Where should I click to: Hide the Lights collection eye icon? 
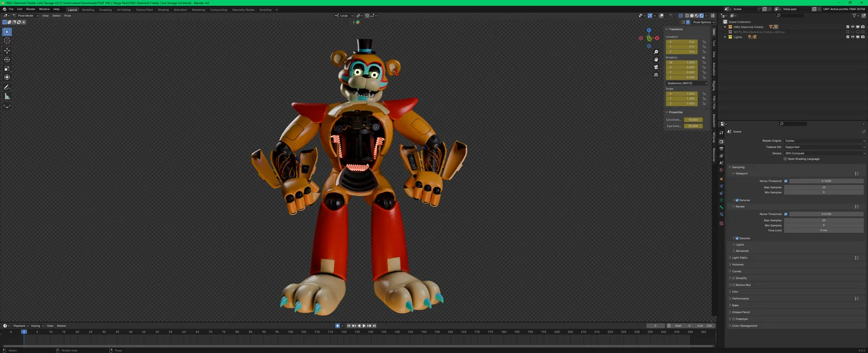(x=853, y=37)
